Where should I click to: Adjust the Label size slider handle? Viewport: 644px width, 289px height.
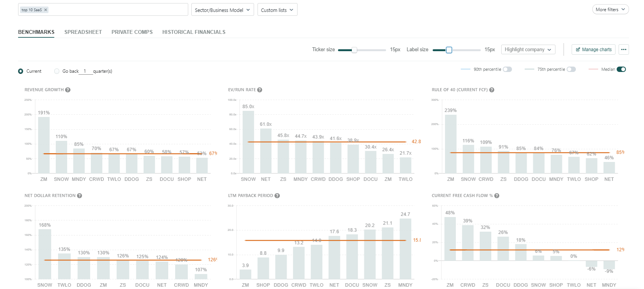[x=449, y=50]
